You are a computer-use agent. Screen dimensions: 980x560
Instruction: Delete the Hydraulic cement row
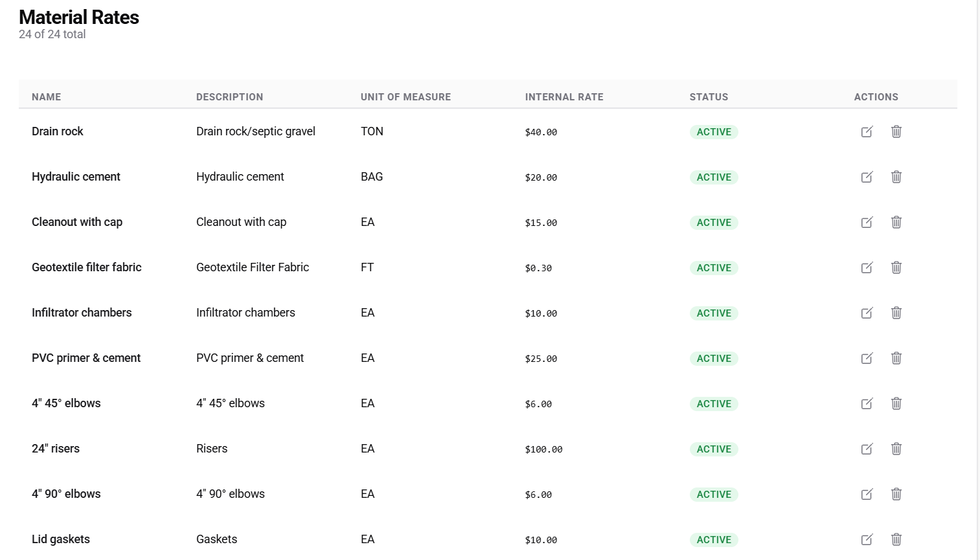(x=896, y=177)
